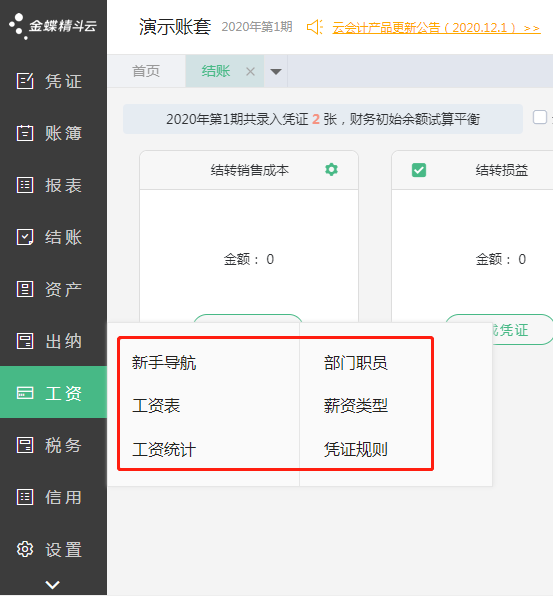553x596 pixels.
Task: Open 信用 credit module in sidebar
Action: click(x=49, y=497)
